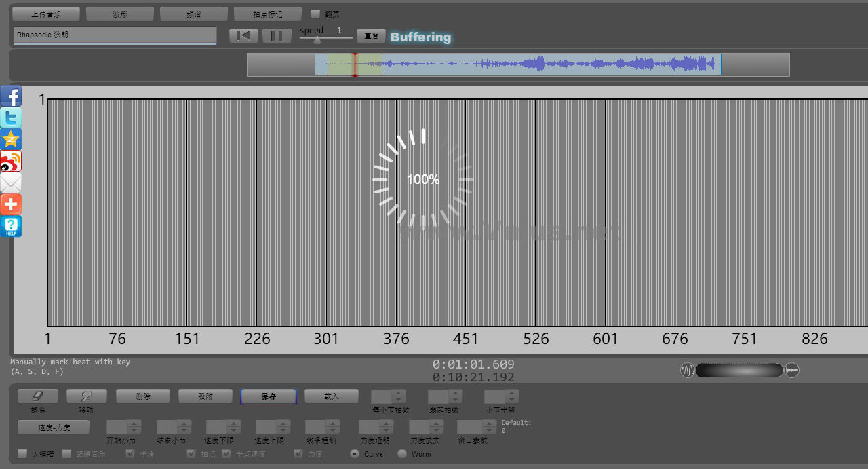868x469 pixels.
Task: Select the move tool (移动)
Action: tap(86, 396)
